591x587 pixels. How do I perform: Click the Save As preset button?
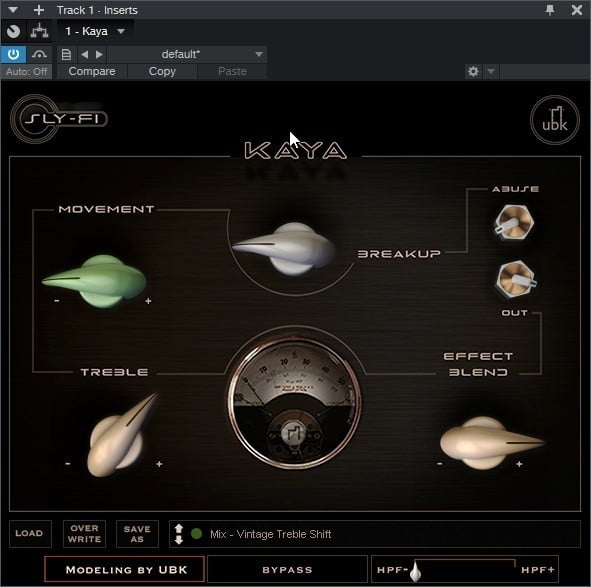click(137, 534)
